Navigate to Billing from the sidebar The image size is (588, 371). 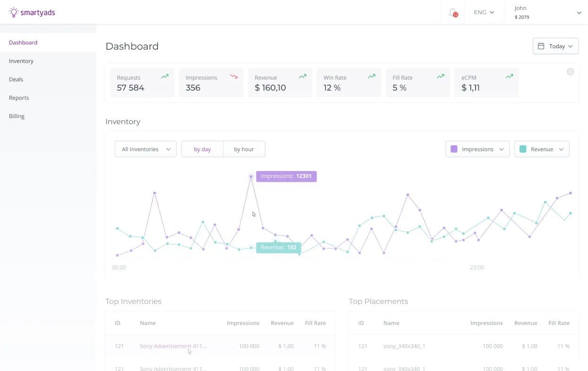click(17, 116)
